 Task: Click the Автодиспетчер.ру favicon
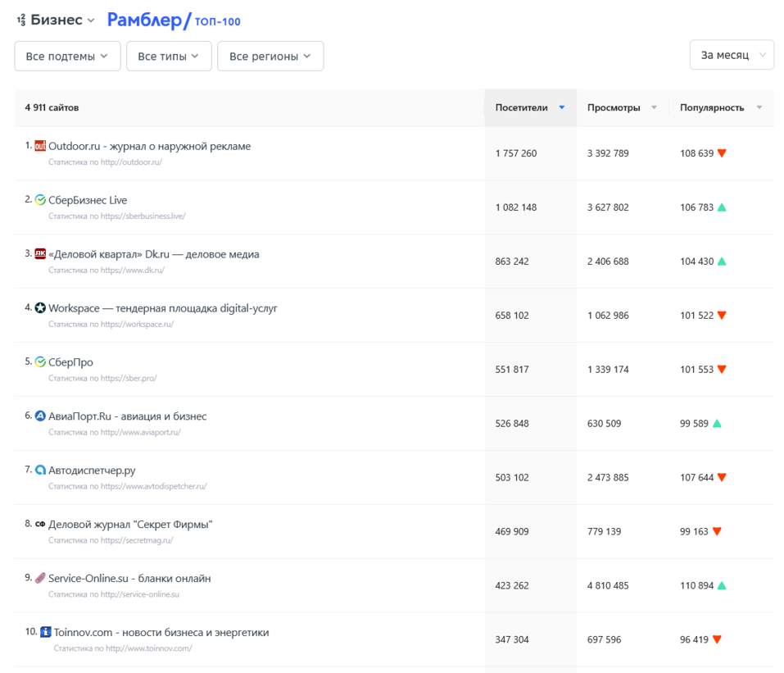click(40, 470)
